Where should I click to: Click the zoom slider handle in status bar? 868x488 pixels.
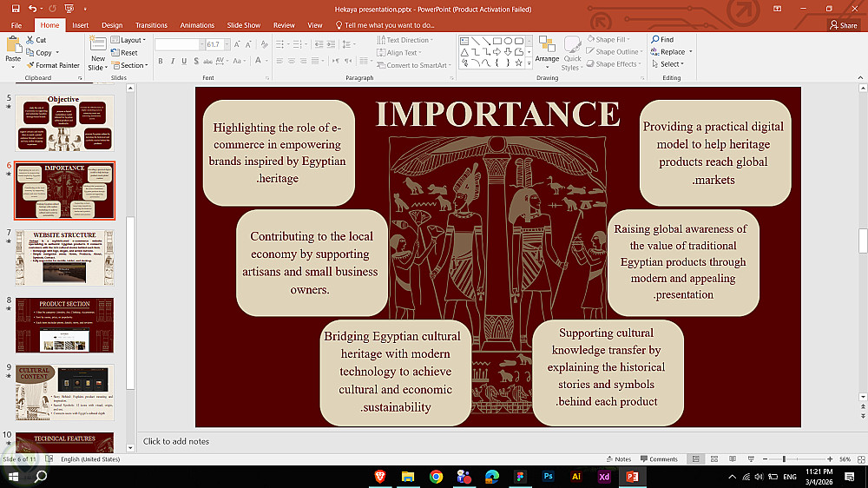tap(784, 458)
